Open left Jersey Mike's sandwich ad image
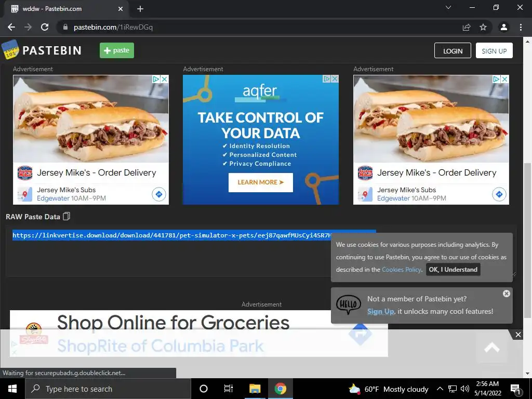 [90, 119]
